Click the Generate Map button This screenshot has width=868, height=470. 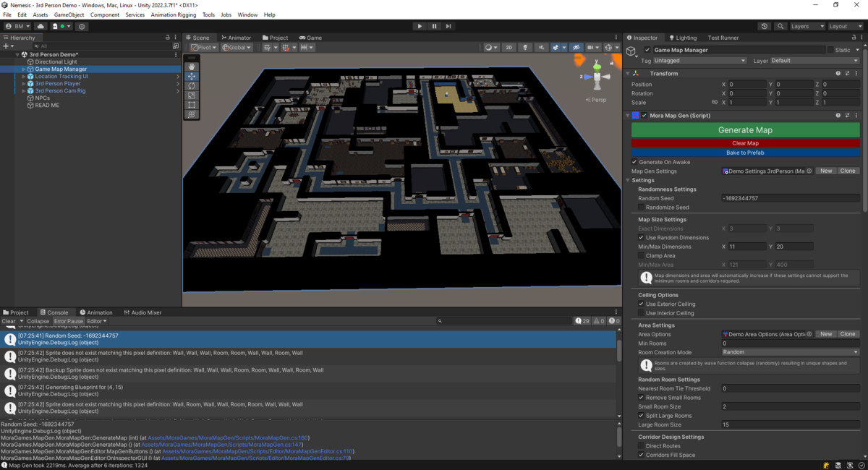coord(745,129)
